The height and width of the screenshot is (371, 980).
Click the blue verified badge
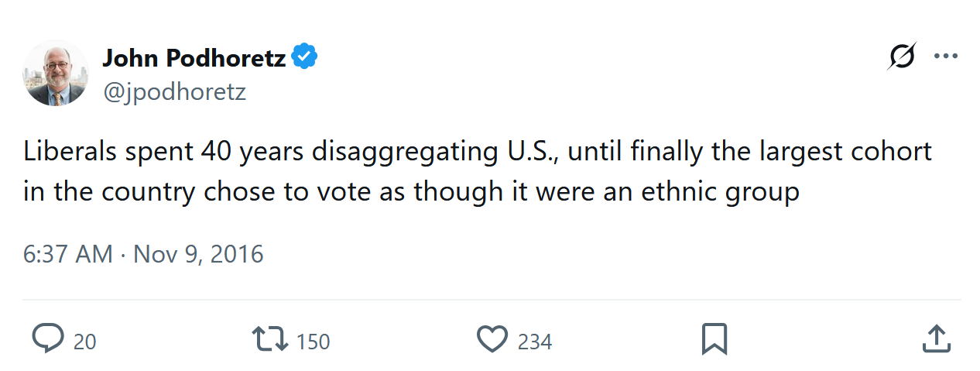304,57
